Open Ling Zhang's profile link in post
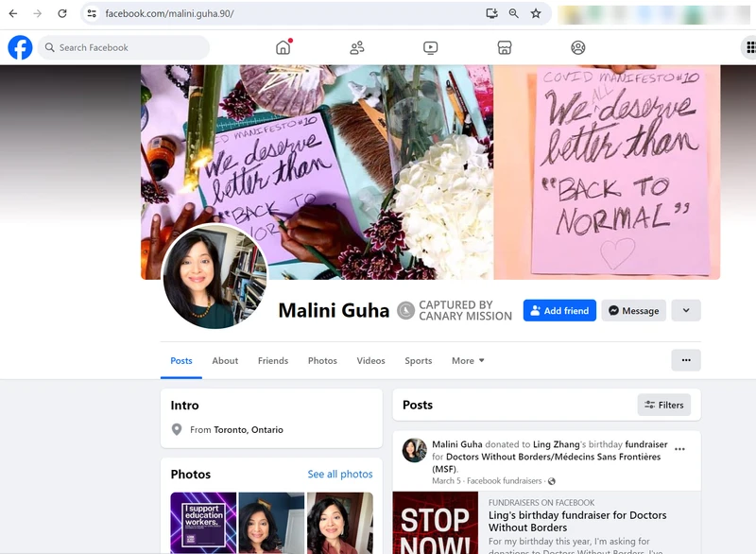Screen dimensions: 756x554 (x=556, y=444)
